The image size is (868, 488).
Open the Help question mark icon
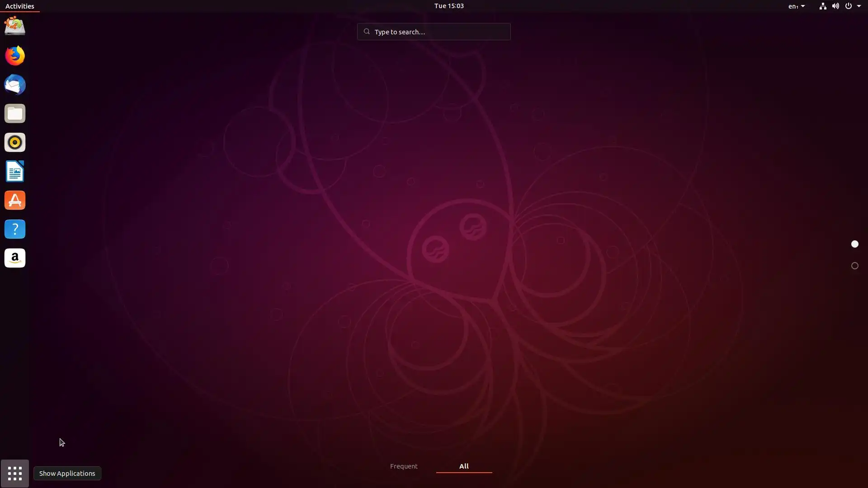tap(15, 229)
